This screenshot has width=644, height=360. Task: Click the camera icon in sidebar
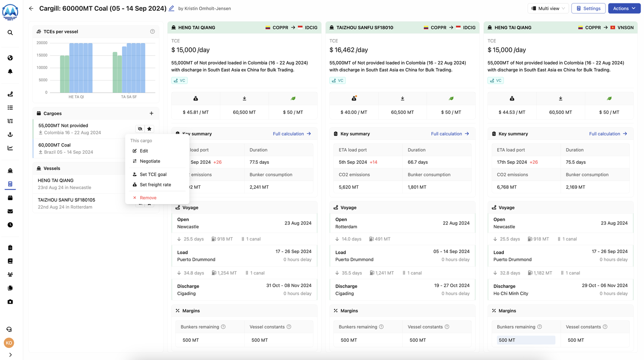(x=10, y=302)
